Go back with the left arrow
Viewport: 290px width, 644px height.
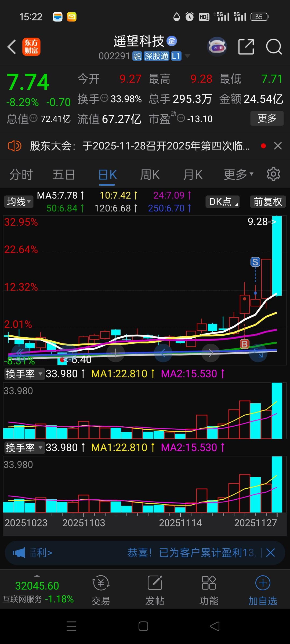pos(12,47)
